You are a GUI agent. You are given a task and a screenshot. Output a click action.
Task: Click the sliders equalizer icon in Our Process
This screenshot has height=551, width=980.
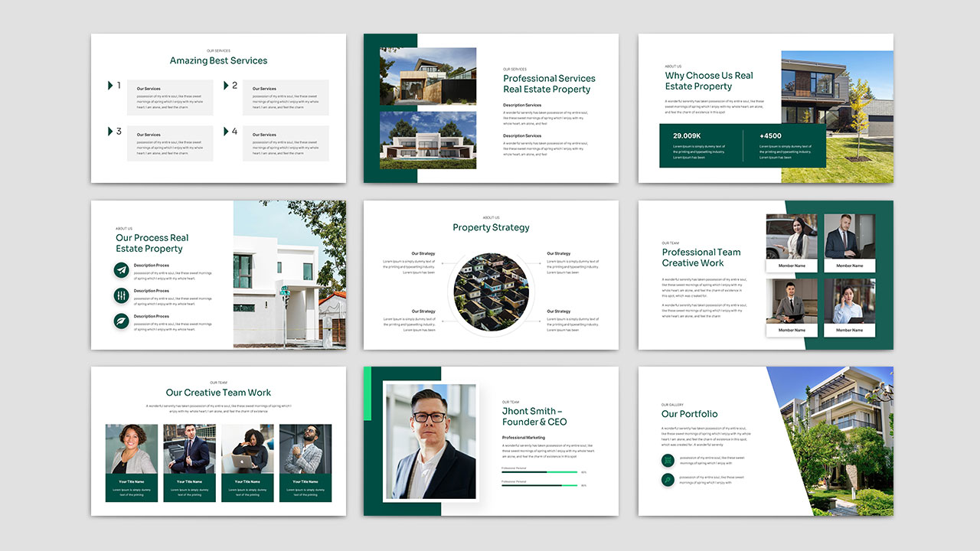[x=121, y=295]
